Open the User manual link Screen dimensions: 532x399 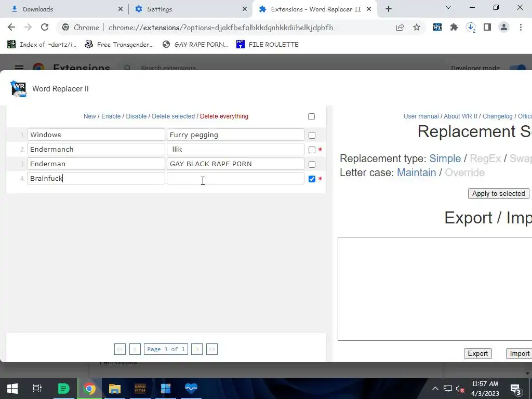[421, 116]
